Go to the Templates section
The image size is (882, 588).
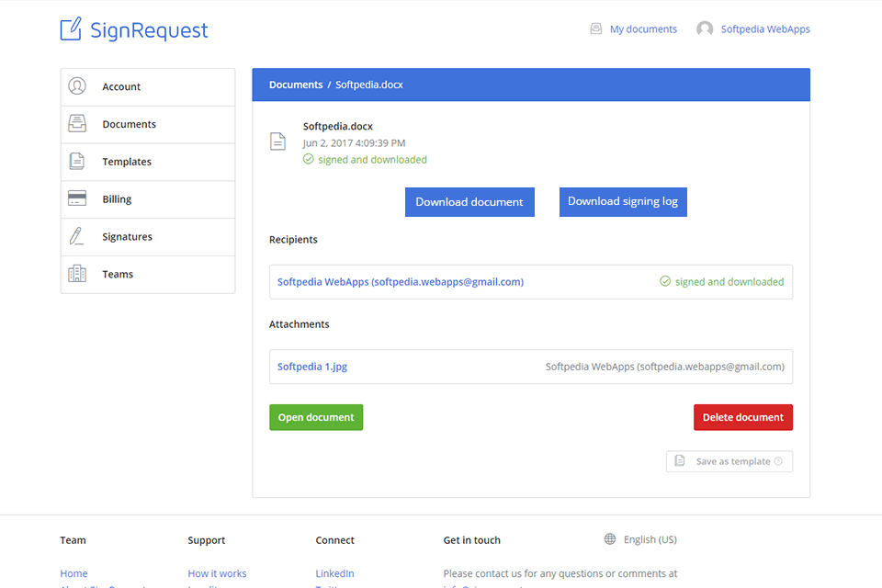[x=148, y=162]
